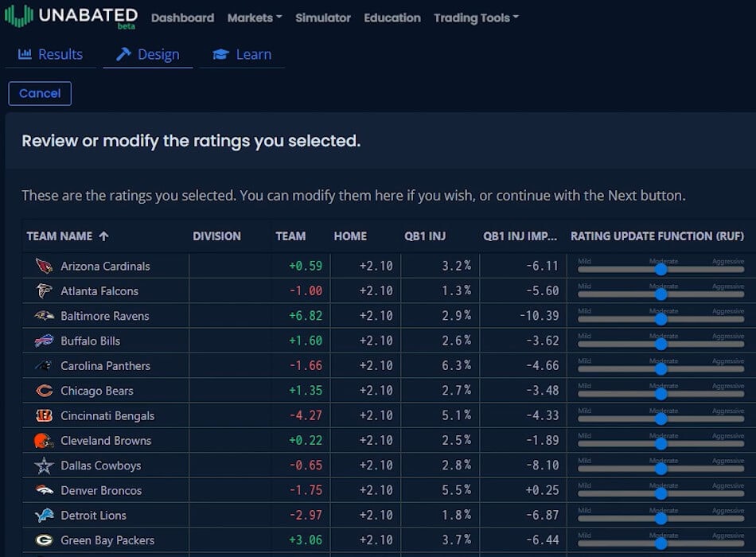The height and width of the screenshot is (557, 756).
Task: Edit Cincinnati Bengals team rating -4.27
Action: 306,415
